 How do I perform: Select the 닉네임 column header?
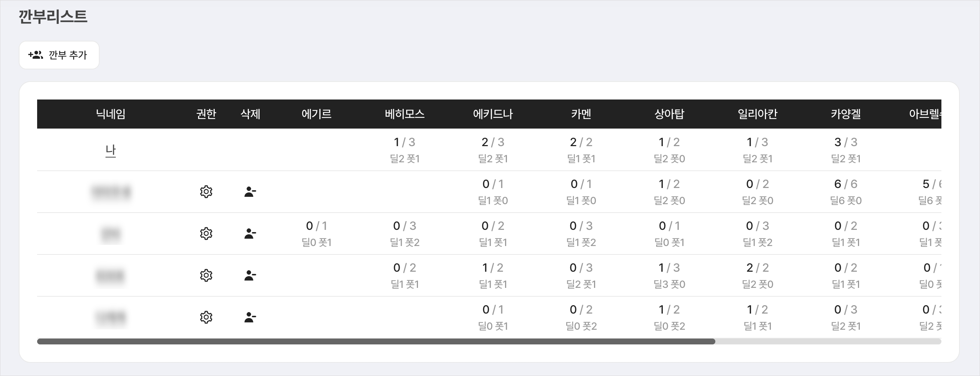[x=110, y=114]
